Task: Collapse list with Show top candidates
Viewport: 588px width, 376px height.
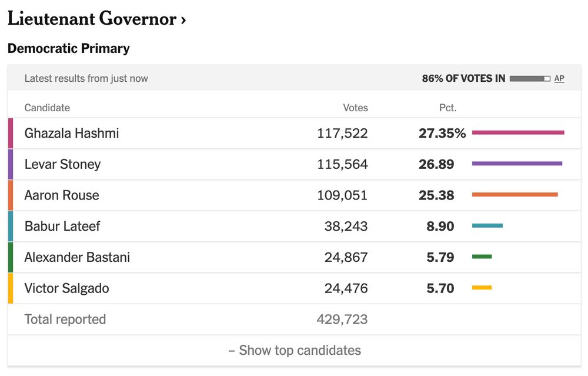Action: coord(295,350)
